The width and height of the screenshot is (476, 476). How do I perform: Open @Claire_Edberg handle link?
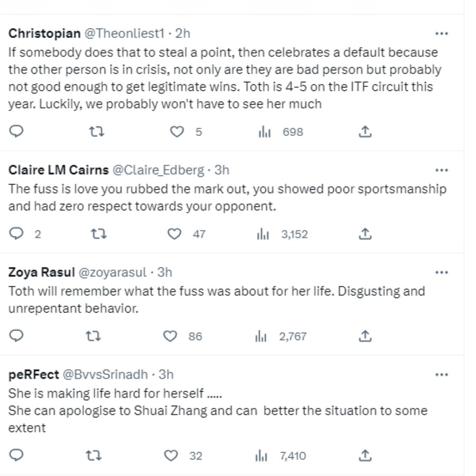pyautogui.click(x=158, y=170)
